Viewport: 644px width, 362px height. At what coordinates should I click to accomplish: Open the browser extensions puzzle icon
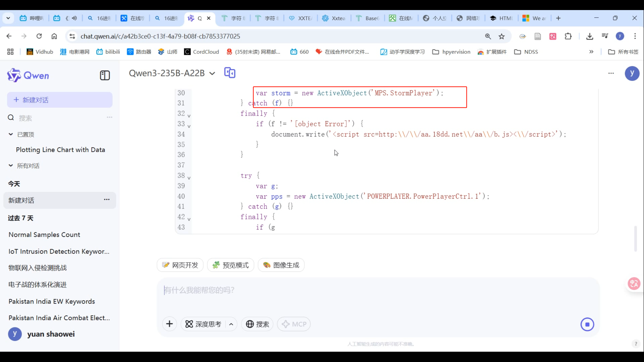[x=568, y=36]
